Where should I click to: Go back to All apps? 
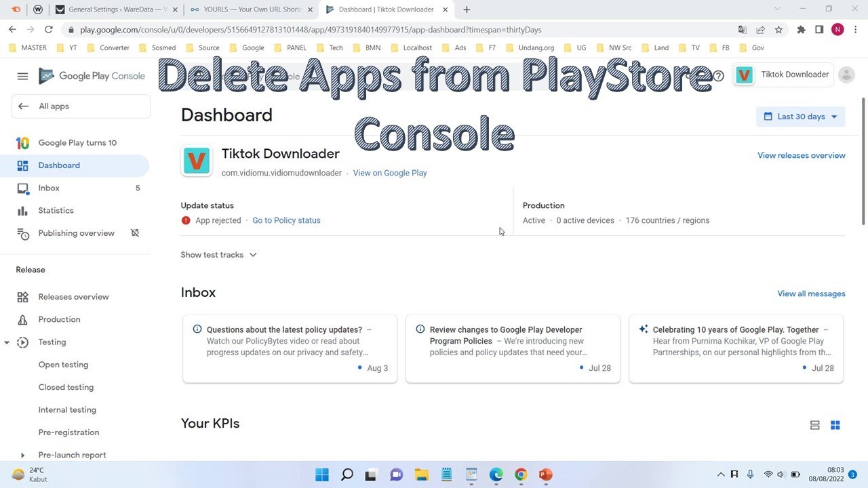click(x=81, y=106)
